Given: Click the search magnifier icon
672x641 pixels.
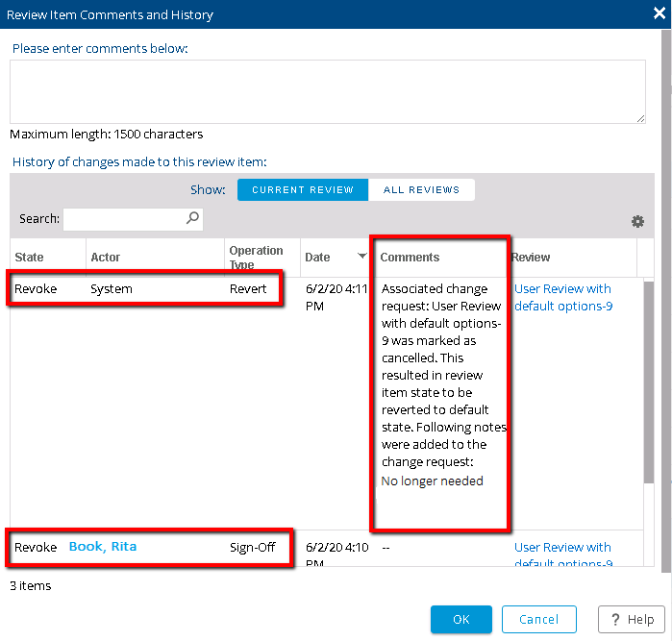Looking at the screenshot, I should [193, 218].
